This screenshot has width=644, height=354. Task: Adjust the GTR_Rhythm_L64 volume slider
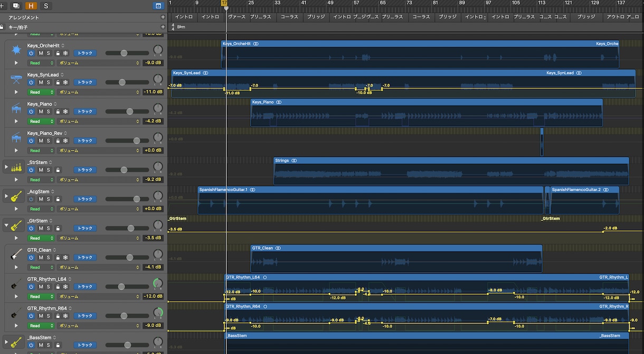127,287
